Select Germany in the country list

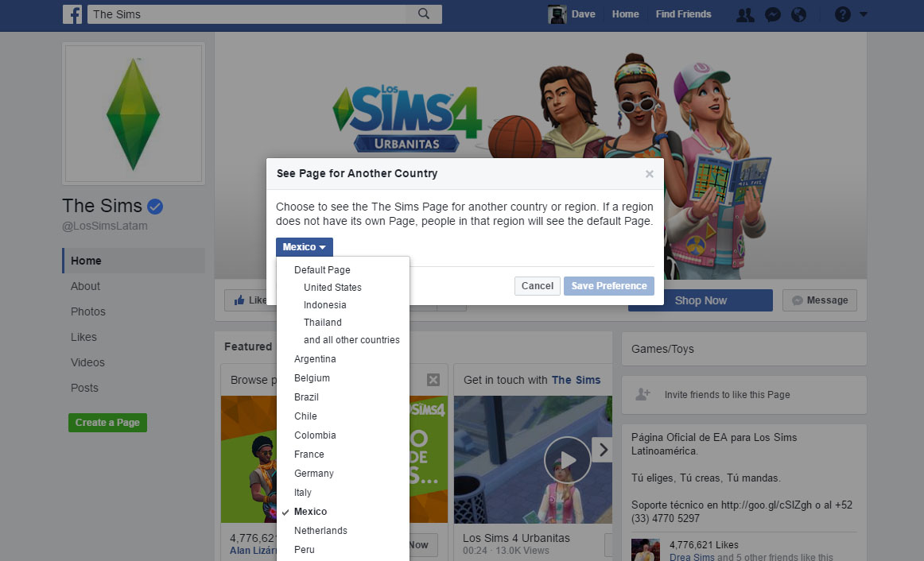(313, 474)
